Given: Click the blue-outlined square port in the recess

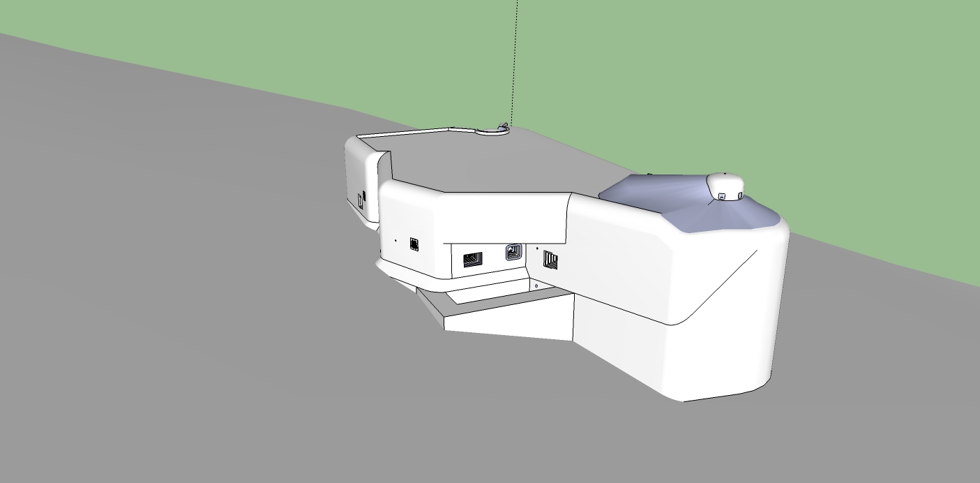Looking at the screenshot, I should (x=513, y=251).
